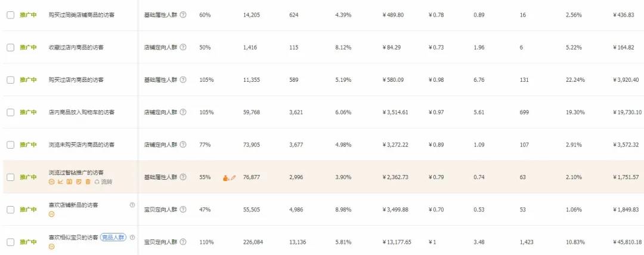Pause the 喜欢相似宝贝的访客 audience
The image size is (644, 255).
tap(51, 247)
